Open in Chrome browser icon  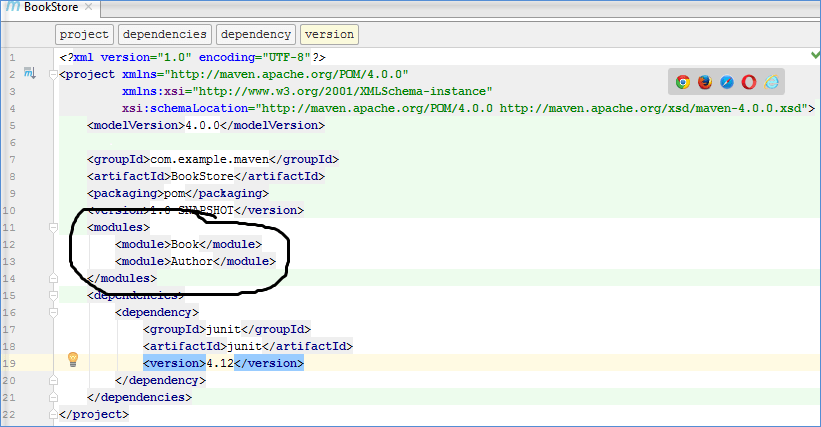683,83
